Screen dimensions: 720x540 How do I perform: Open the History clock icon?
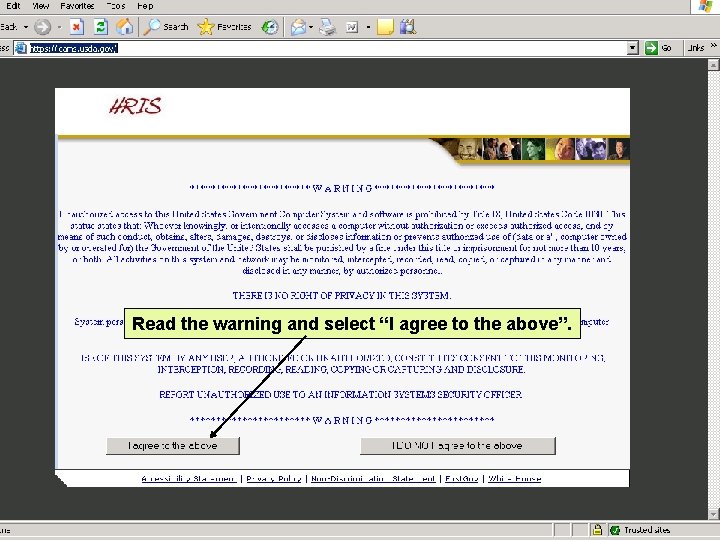[270, 27]
